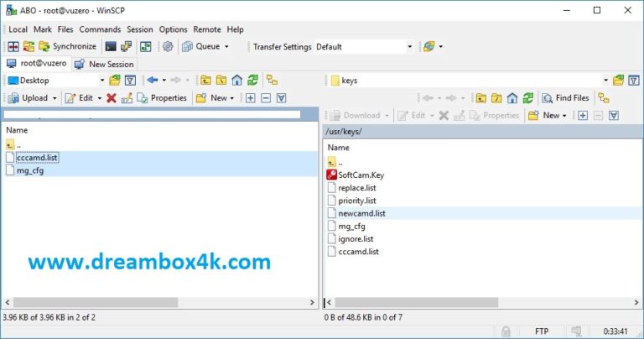Open the Remote menu
644x339 pixels.
(x=207, y=29)
